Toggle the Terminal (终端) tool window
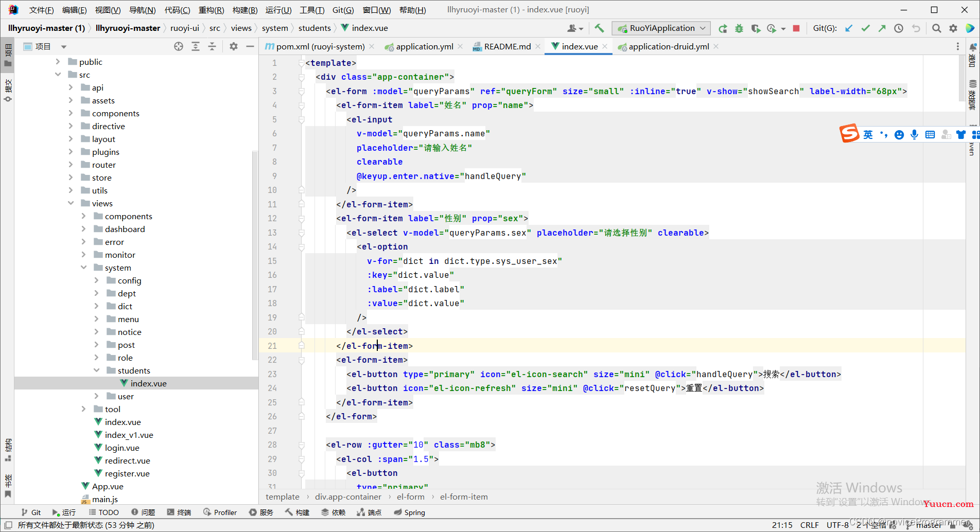980x532 pixels. (179, 512)
